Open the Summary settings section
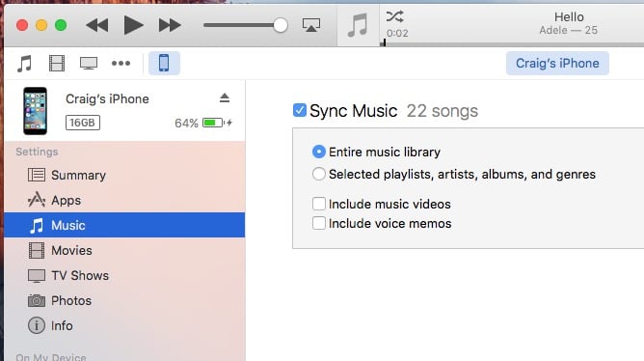The width and height of the screenshot is (644, 361). pos(124,175)
